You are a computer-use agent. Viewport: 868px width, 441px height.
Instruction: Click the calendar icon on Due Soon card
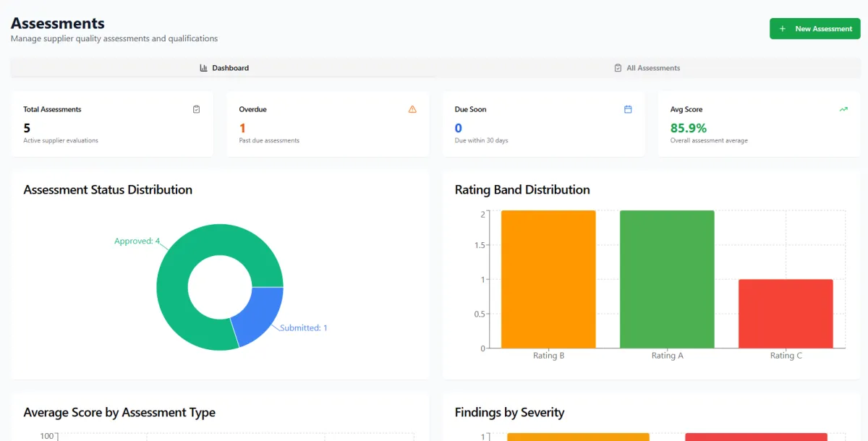click(628, 109)
